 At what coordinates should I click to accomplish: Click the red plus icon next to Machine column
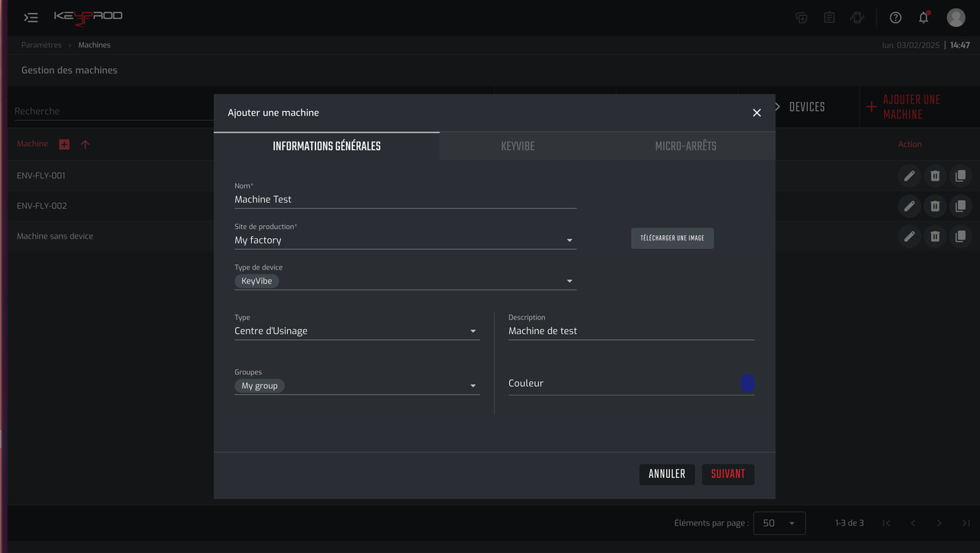(64, 144)
